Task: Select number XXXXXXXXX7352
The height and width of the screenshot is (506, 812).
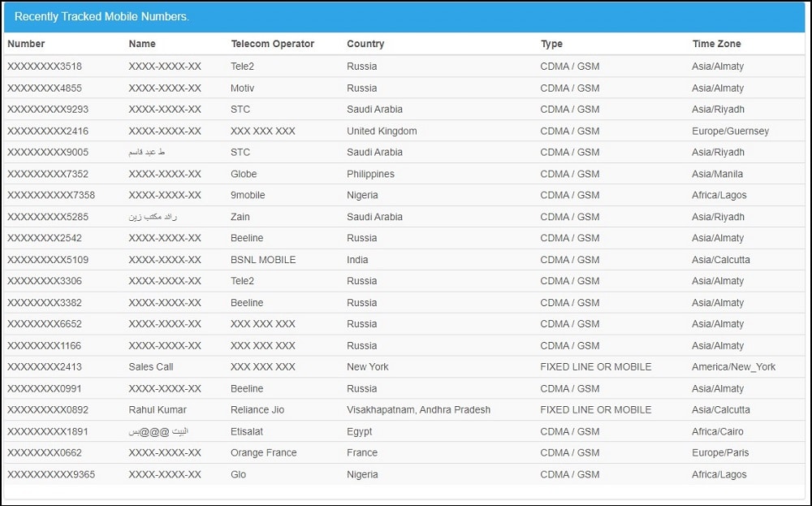Action: pyautogui.click(x=48, y=174)
